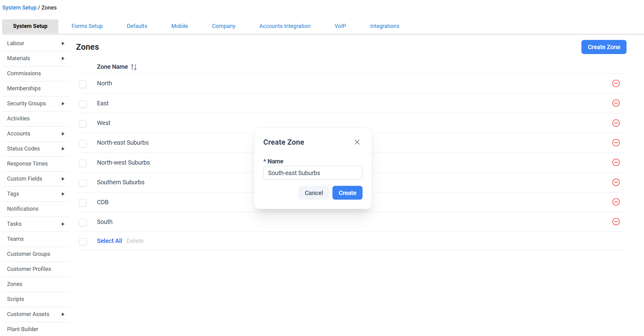
Task: Open the Defaults tab
Action: point(137,26)
